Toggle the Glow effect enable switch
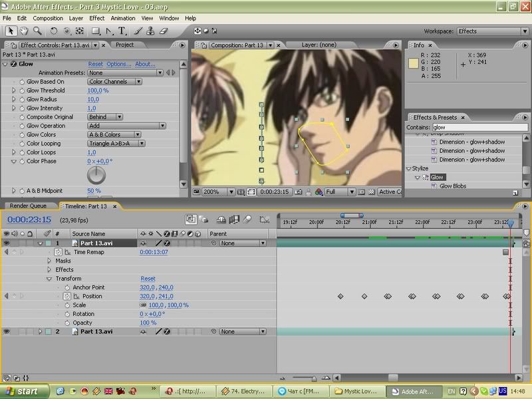532x399 pixels. coord(13,64)
